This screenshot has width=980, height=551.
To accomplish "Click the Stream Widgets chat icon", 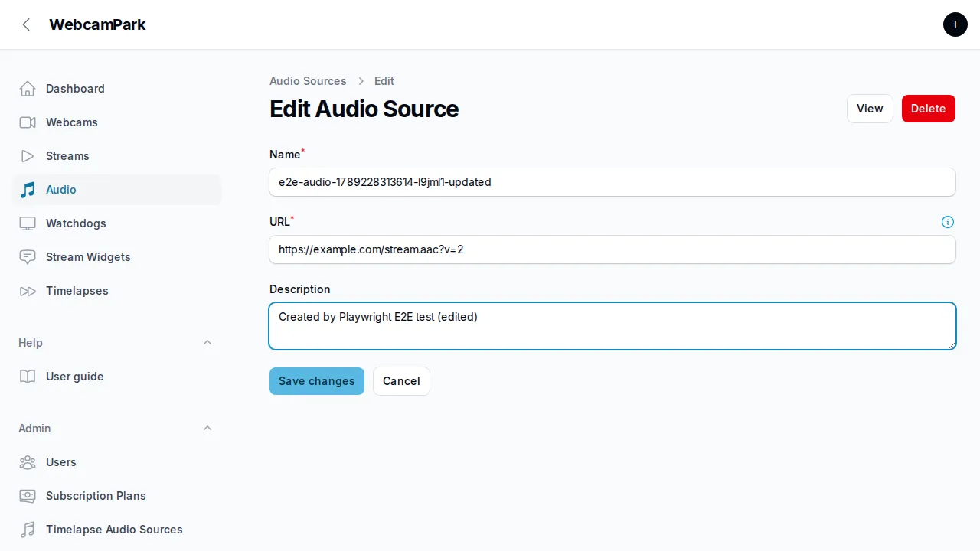I will pyautogui.click(x=28, y=257).
